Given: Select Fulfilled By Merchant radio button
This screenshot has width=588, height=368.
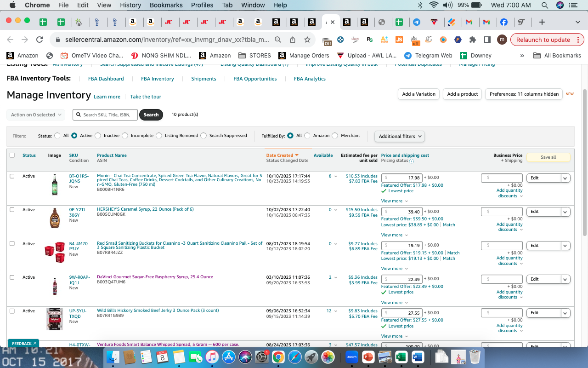Looking at the screenshot, I should click(x=335, y=136).
